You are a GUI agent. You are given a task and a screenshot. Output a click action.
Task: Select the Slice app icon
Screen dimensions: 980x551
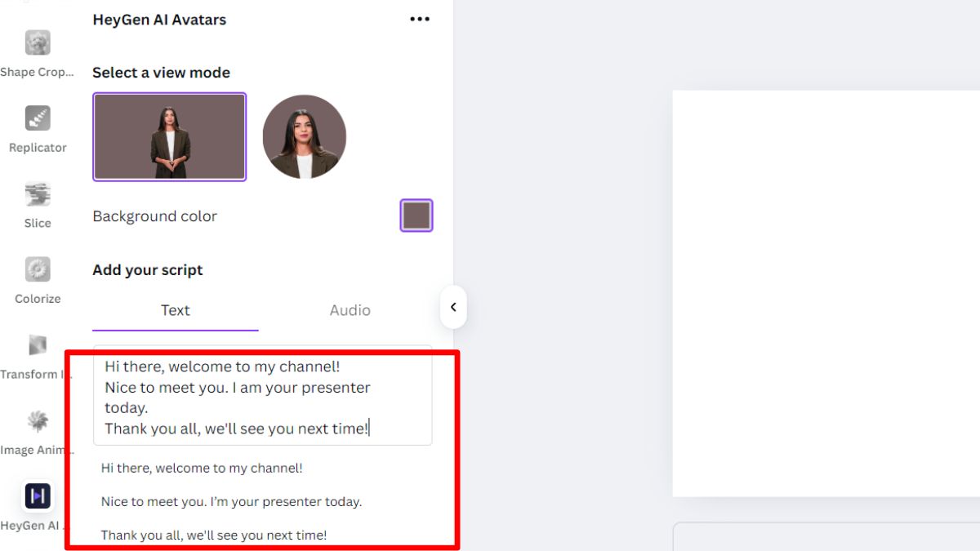[38, 194]
